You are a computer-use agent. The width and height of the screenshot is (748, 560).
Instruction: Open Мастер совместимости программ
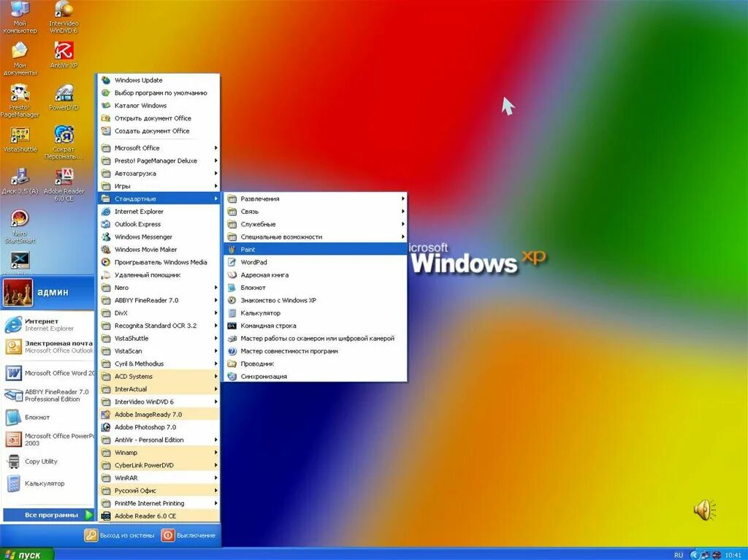[x=316, y=351]
